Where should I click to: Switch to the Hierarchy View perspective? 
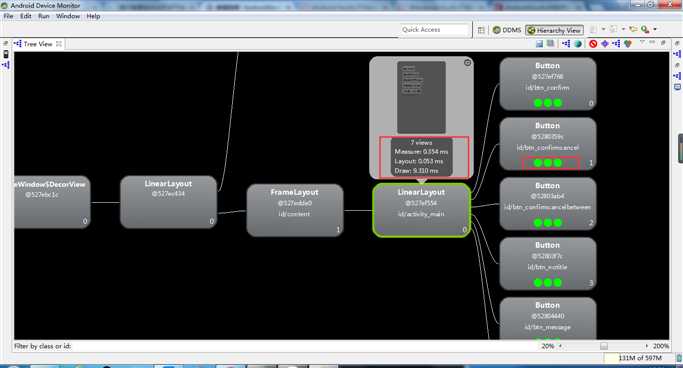pos(554,30)
